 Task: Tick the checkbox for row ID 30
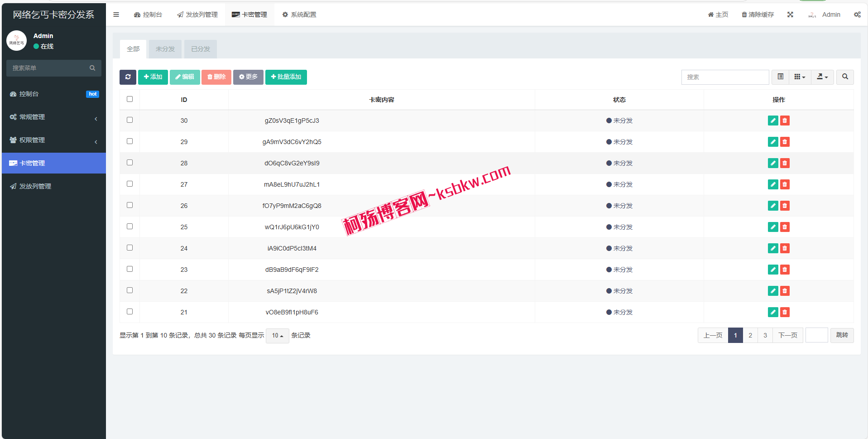point(130,120)
